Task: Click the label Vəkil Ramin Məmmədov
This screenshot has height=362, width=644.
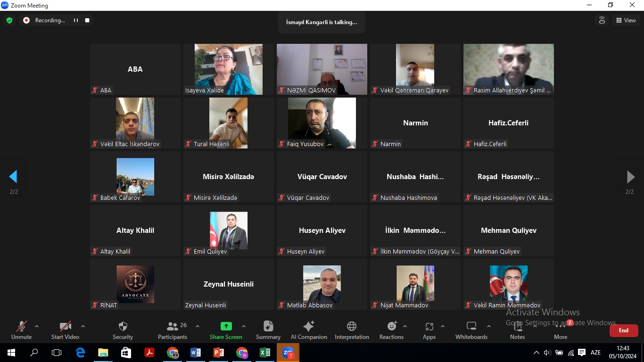Action: 507,305
